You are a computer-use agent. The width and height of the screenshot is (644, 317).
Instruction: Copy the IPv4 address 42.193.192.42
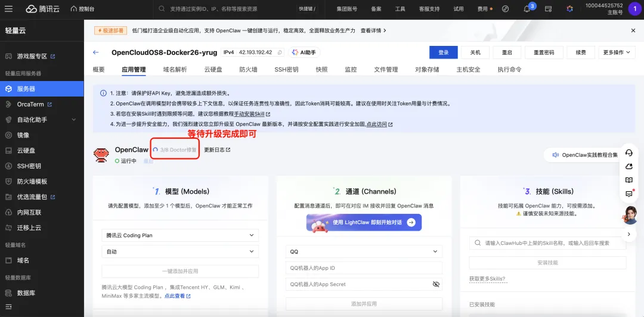(x=280, y=52)
